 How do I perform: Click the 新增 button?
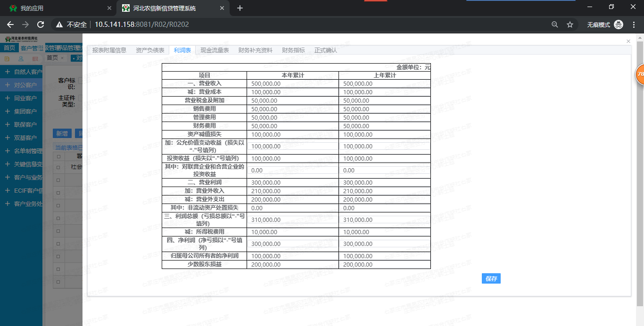pos(62,133)
